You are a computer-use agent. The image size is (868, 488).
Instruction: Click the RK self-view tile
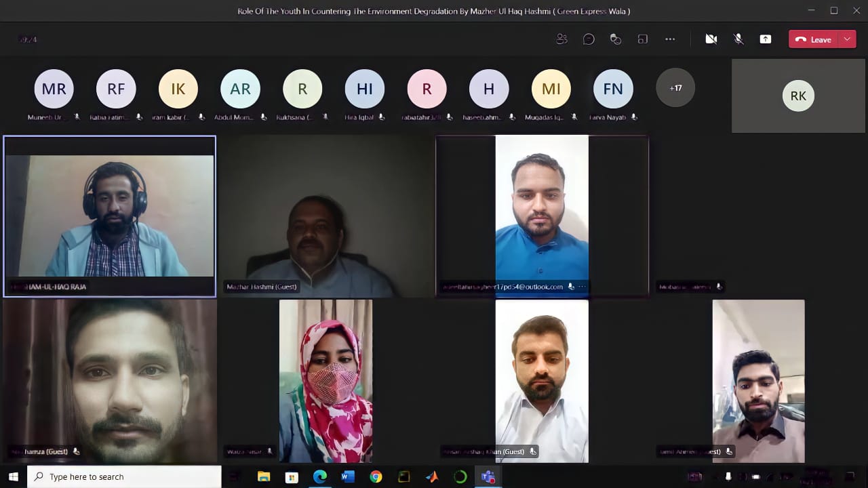[x=798, y=96]
